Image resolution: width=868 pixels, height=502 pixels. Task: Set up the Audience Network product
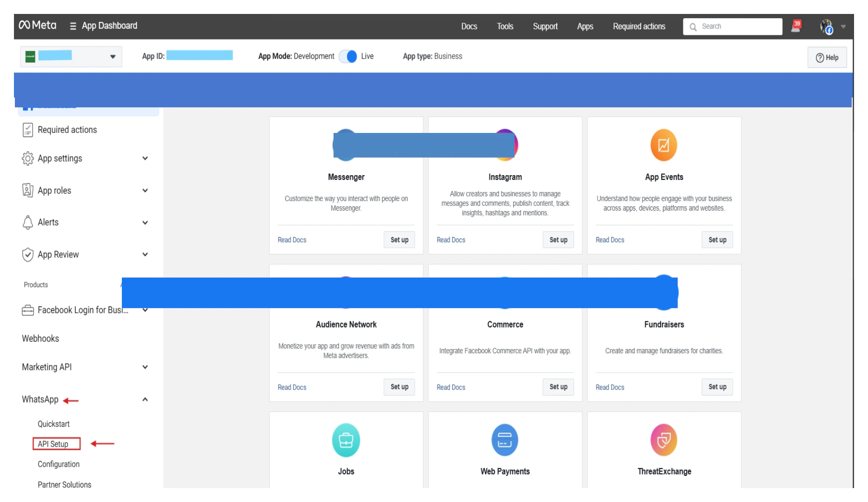400,387
